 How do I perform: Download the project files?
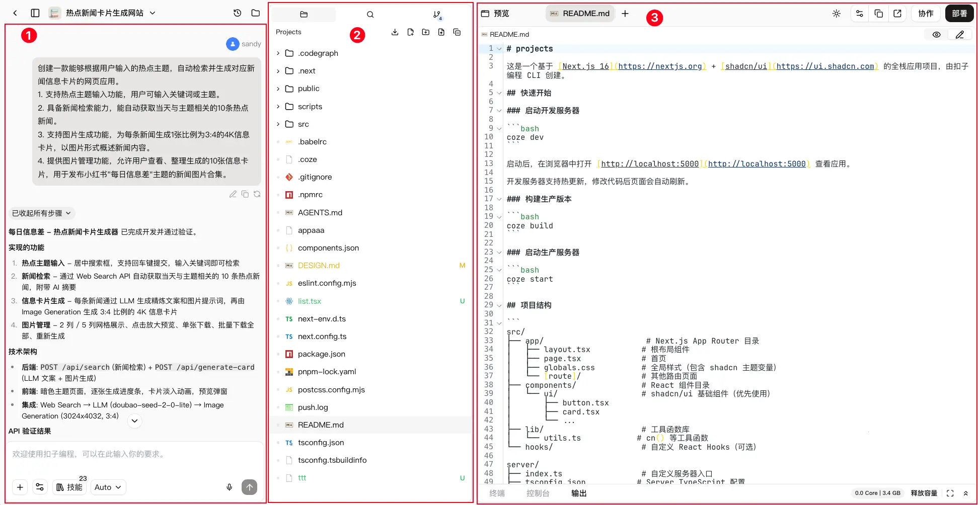pos(395,32)
